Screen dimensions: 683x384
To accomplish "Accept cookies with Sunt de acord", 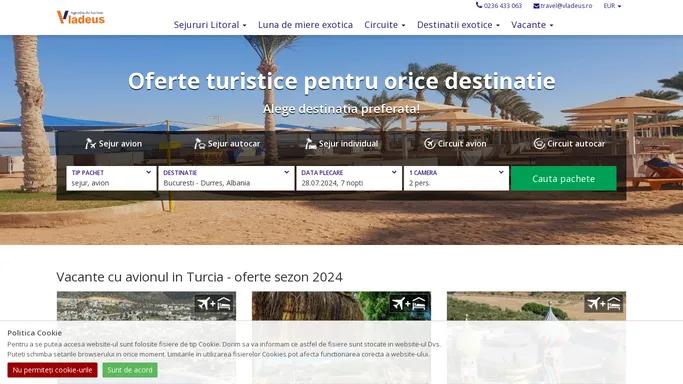I will 130,370.
